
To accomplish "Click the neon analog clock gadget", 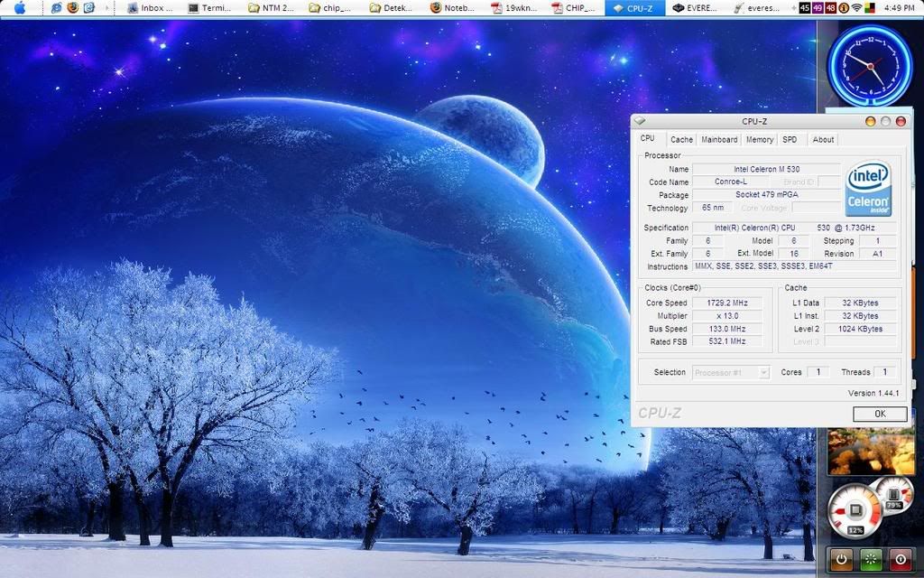I will click(x=870, y=65).
